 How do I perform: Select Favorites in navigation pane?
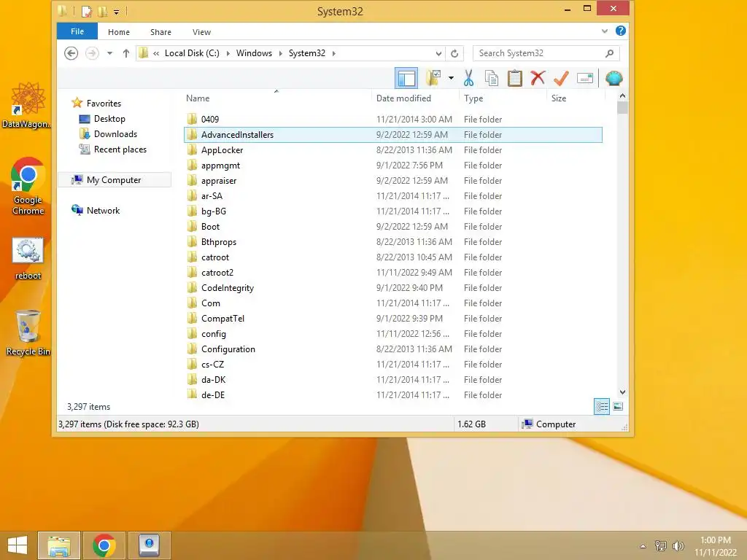[104, 104]
